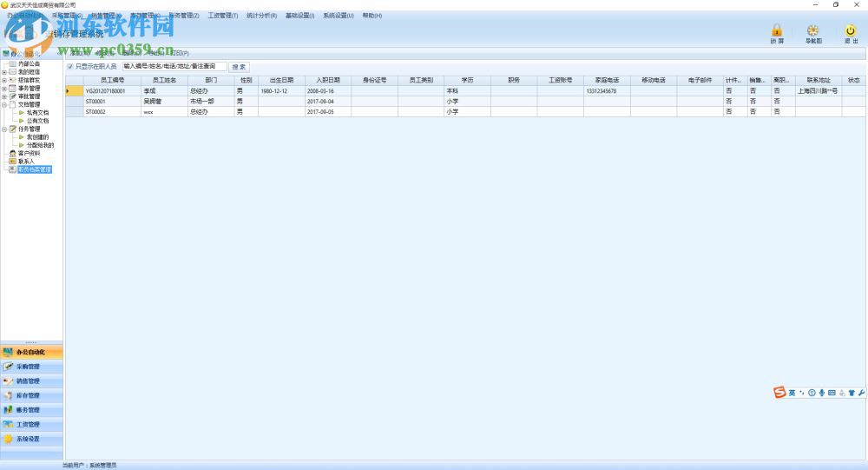Select 私有文档 in the tree

pyautogui.click(x=37, y=113)
